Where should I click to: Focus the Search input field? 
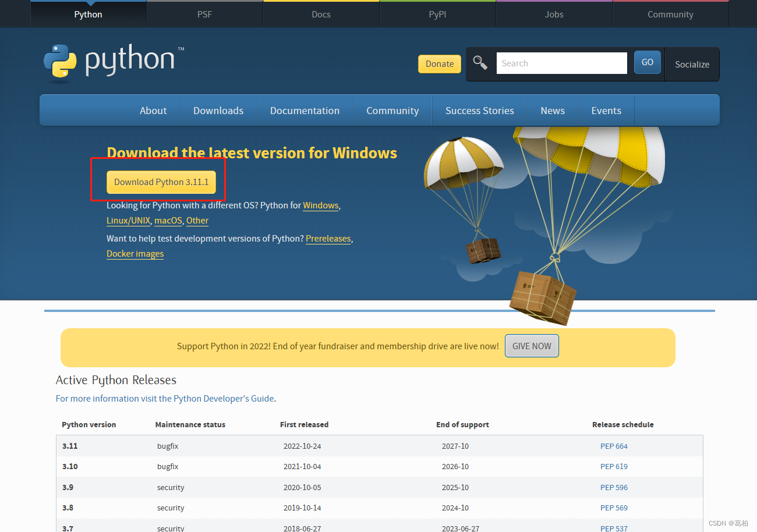pyautogui.click(x=561, y=63)
